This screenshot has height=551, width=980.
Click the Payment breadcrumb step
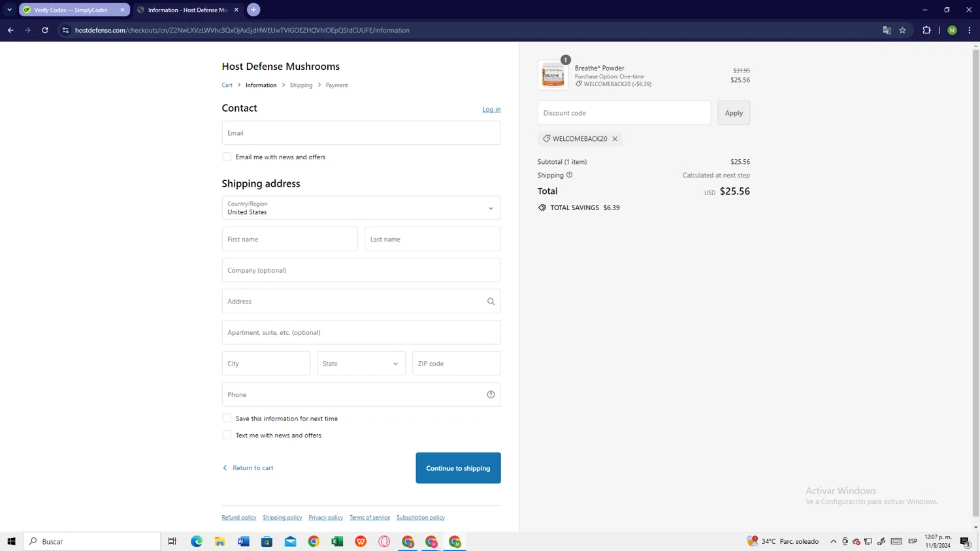pyautogui.click(x=336, y=86)
